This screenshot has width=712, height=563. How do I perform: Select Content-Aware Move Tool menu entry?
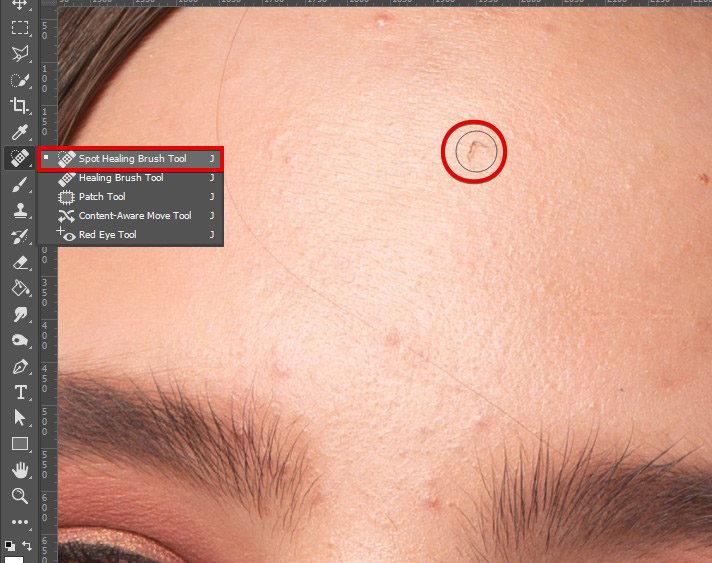(x=135, y=216)
